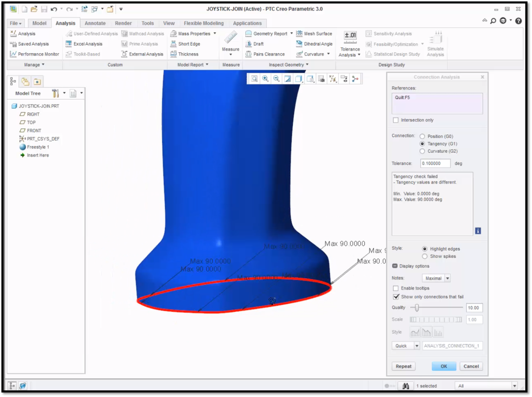Open Saved Analysis list
This screenshot has width=532, height=397.
pos(29,44)
